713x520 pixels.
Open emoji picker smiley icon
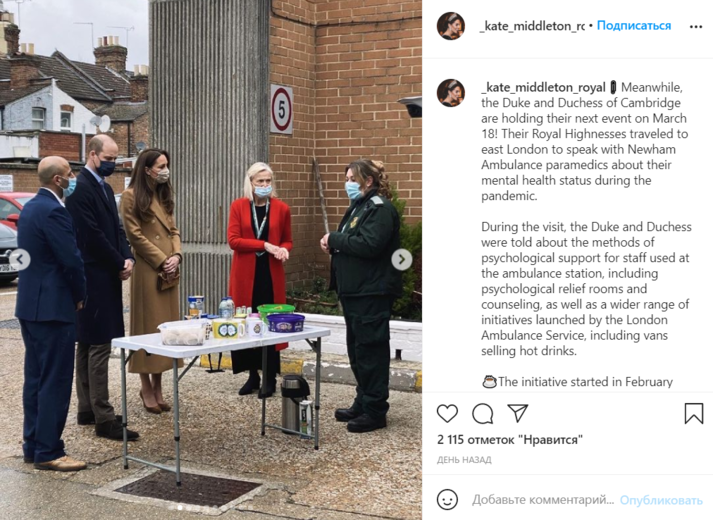(447, 500)
